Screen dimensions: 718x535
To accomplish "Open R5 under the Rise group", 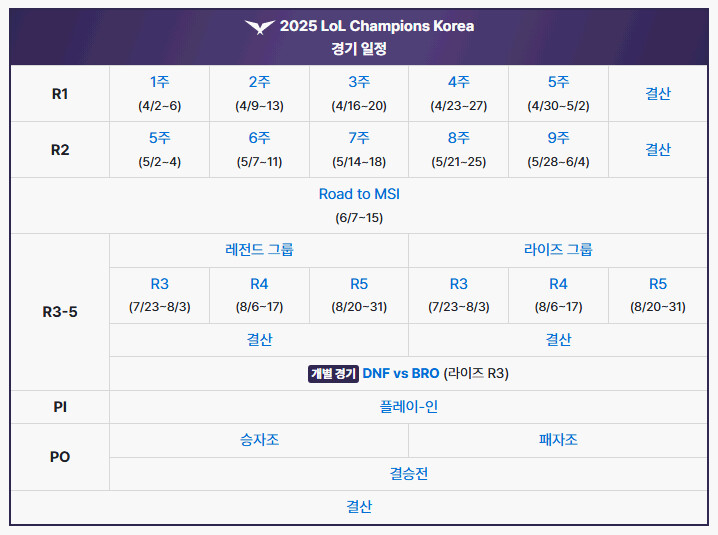I will pyautogui.click(x=657, y=284).
